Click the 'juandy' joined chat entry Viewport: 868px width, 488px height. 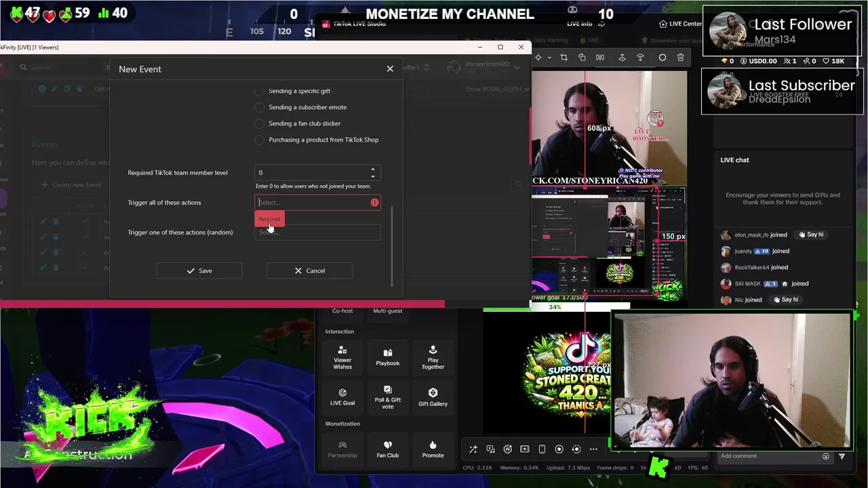pos(755,251)
